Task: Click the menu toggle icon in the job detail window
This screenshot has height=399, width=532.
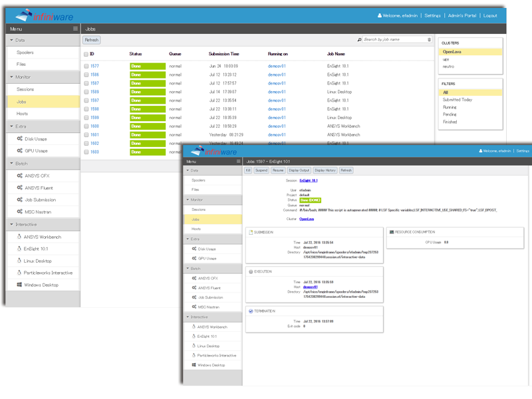Action: 239,161
